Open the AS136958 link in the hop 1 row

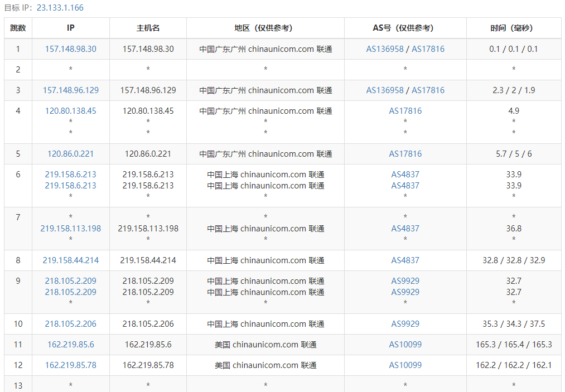tap(385, 49)
